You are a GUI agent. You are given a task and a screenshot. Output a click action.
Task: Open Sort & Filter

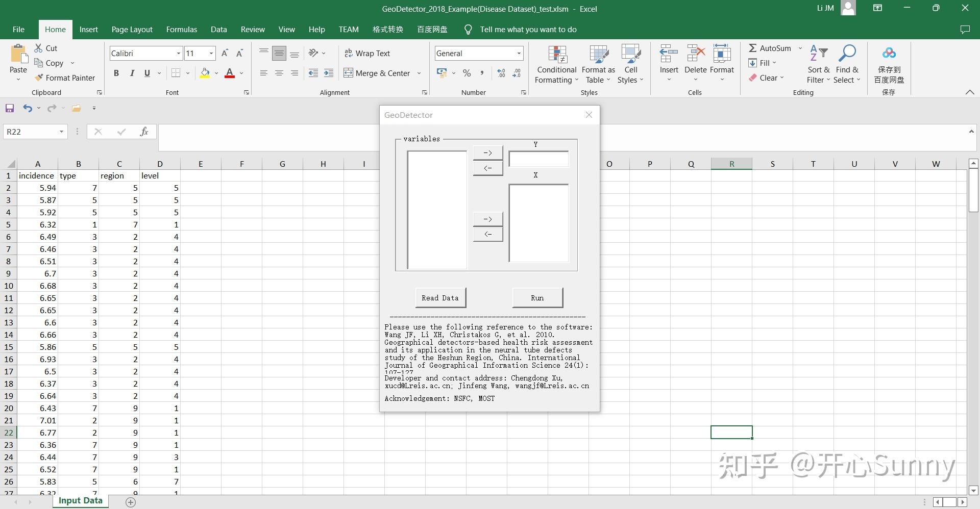[818, 64]
